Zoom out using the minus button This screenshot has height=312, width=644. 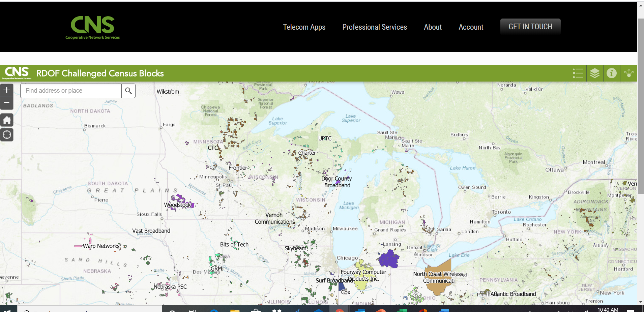click(7, 102)
